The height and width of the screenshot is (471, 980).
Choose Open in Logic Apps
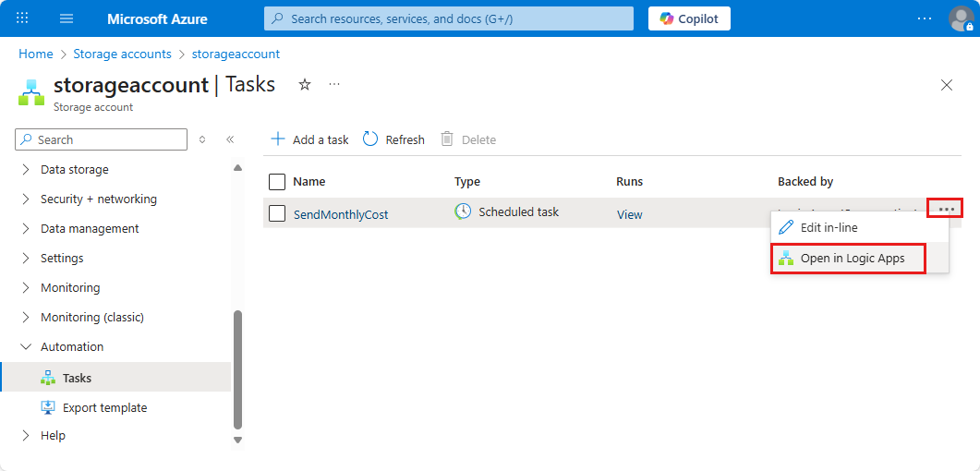852,259
